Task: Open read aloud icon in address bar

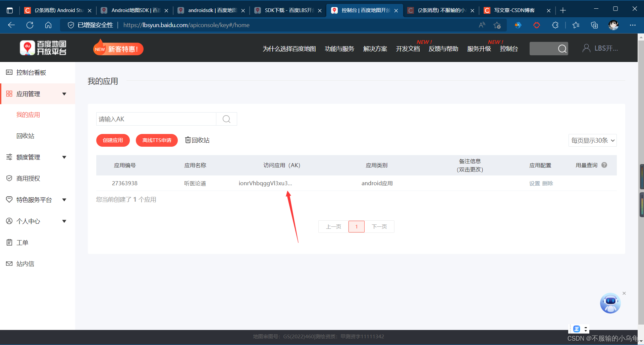Action: click(482, 25)
